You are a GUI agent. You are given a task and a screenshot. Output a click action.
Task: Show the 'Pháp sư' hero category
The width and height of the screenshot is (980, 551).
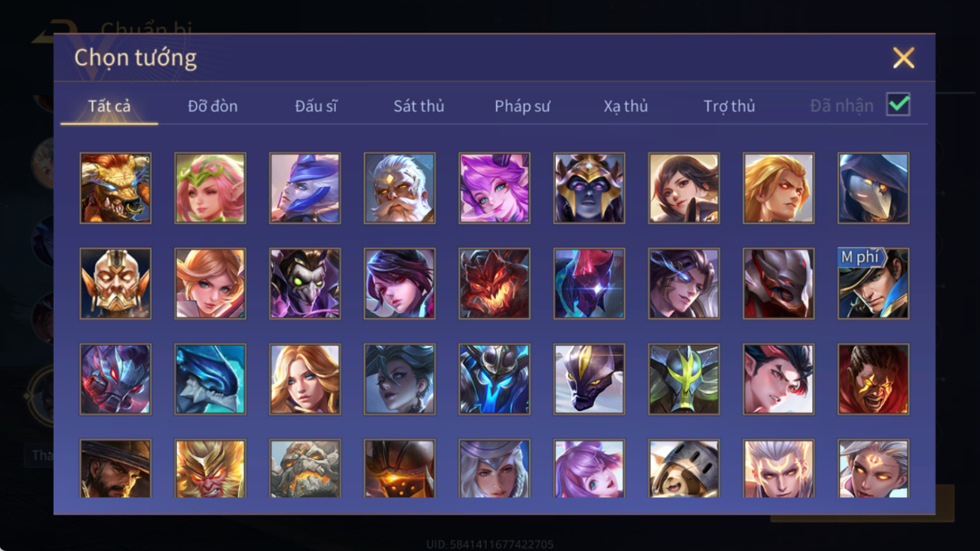[522, 106]
